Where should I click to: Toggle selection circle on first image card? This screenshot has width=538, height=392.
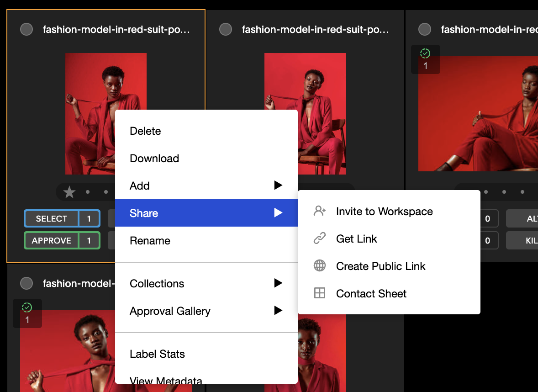pos(26,29)
